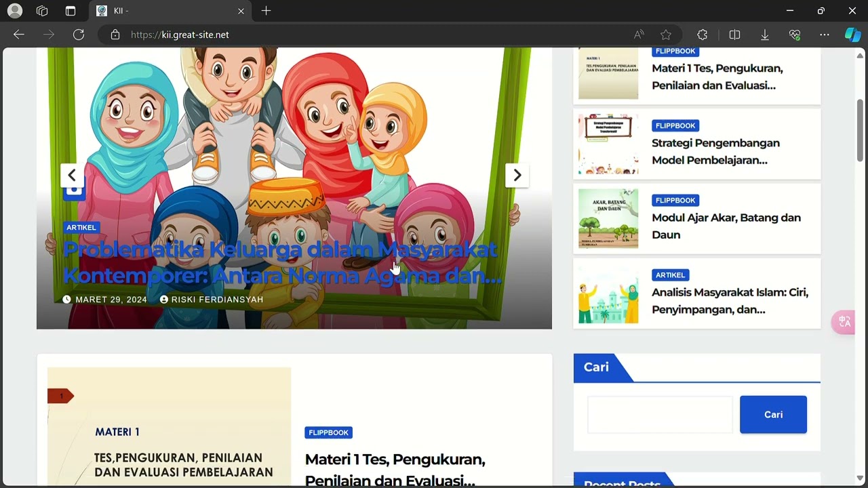
Task: Open Browser essentials heart icon
Action: [795, 35]
